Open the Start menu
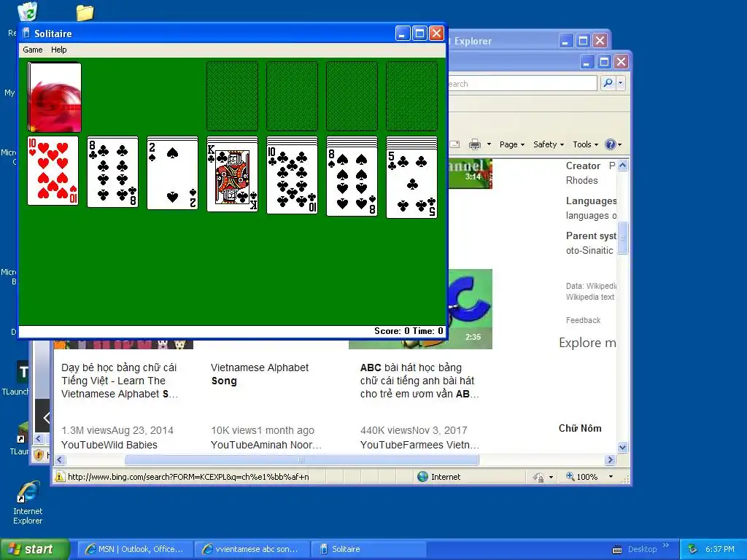 (34, 549)
